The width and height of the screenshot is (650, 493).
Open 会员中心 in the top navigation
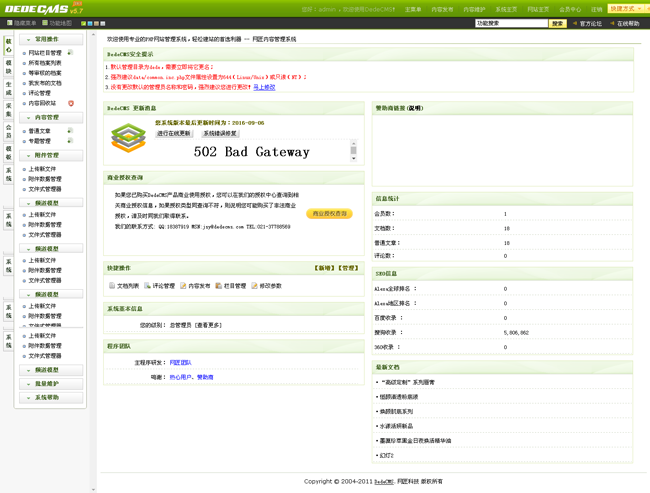[x=570, y=9]
